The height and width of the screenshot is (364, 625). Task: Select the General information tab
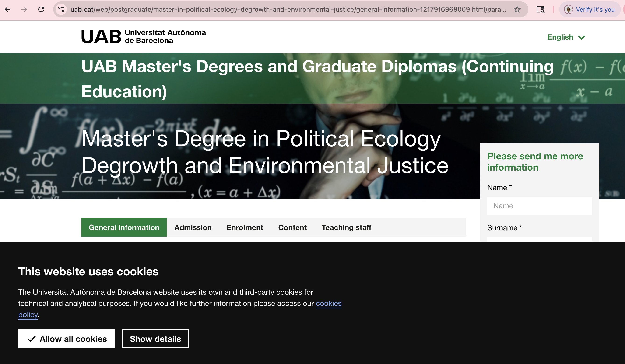(x=124, y=227)
